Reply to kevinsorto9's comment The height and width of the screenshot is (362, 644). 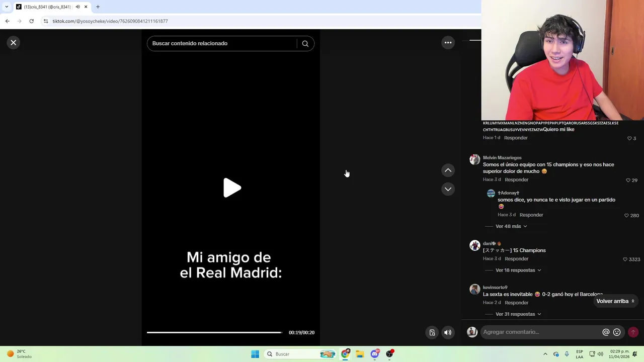[x=517, y=303]
